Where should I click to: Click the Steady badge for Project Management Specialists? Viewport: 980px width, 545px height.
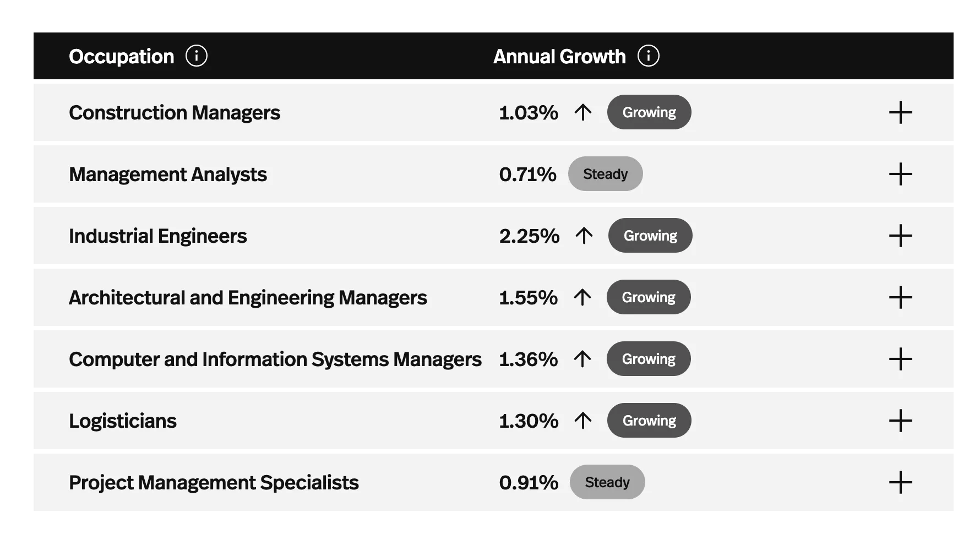pos(607,482)
